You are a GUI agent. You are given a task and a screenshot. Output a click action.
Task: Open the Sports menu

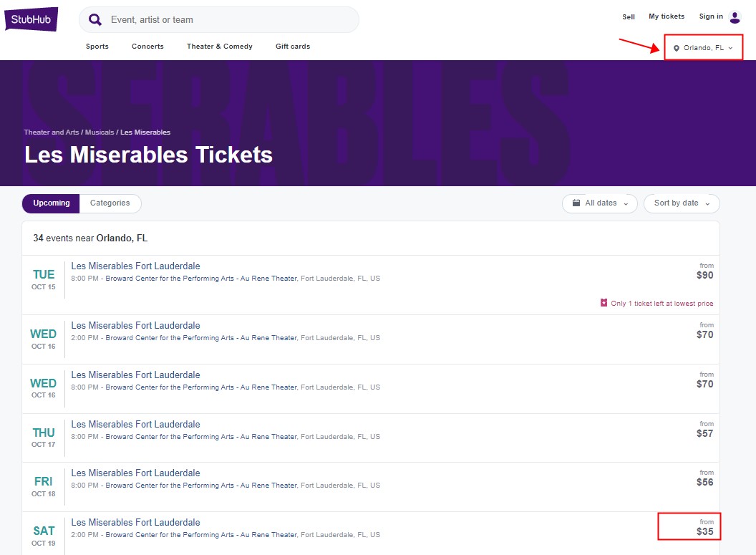[97, 47]
